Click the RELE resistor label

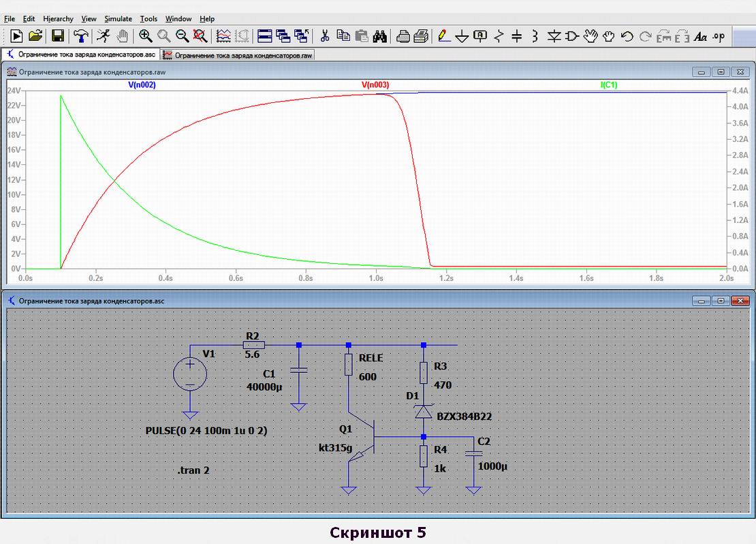coord(371,358)
